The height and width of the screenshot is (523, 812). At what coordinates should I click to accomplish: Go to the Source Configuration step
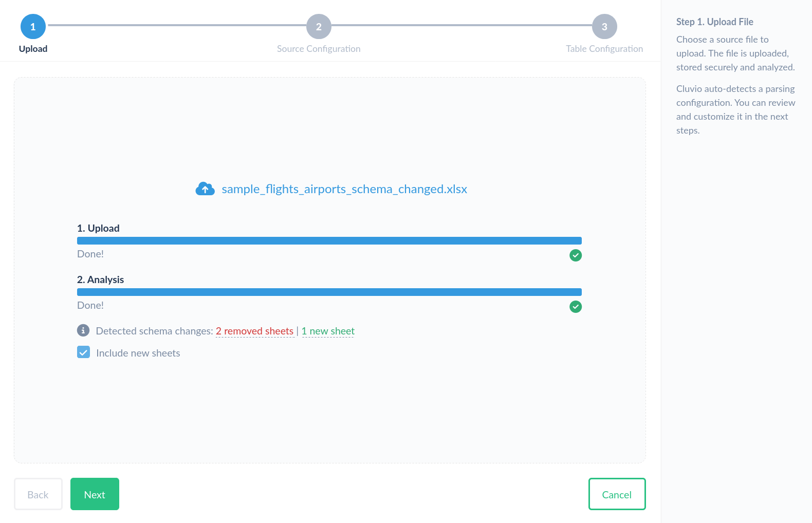[319, 49]
